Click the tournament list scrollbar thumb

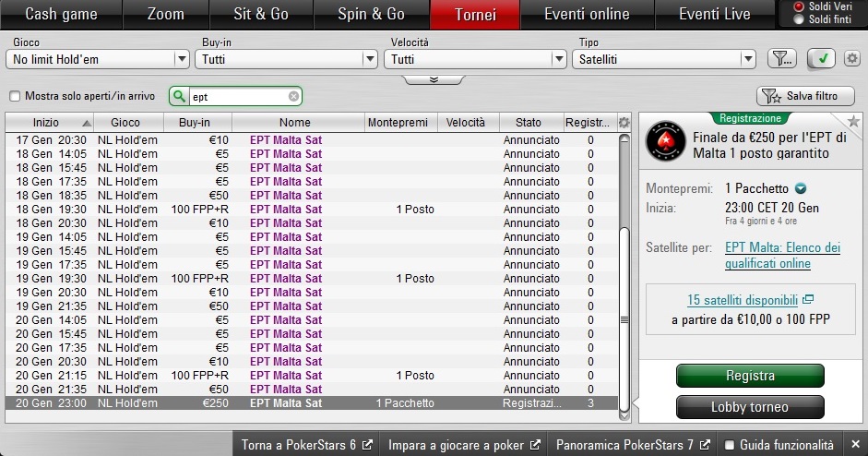[624, 319]
